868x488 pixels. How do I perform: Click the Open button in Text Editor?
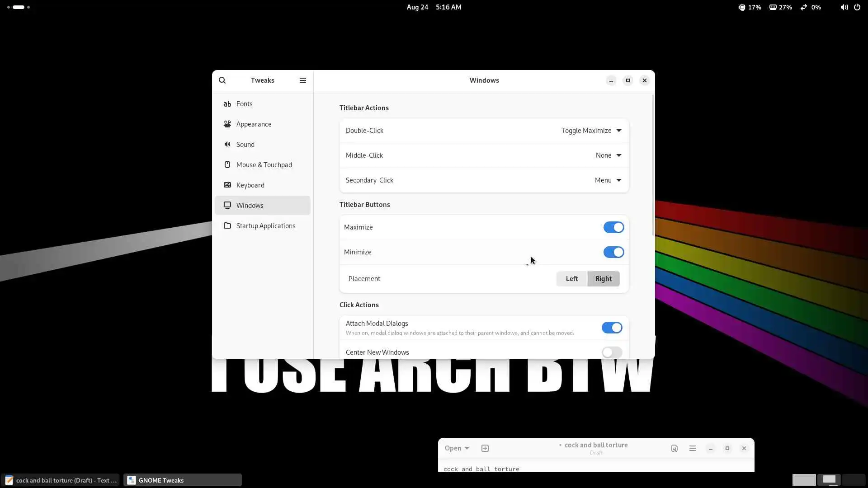pyautogui.click(x=457, y=448)
